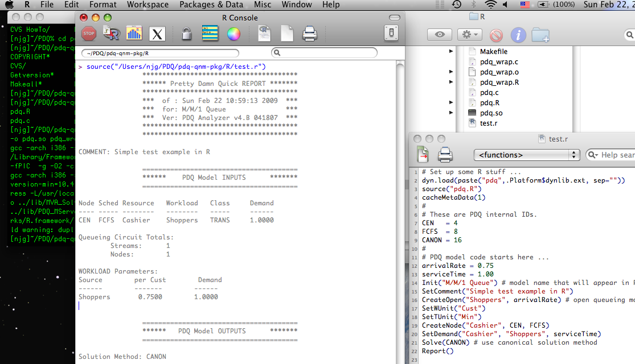Click the save document icon in test.r toolbar
Image resolution: width=635 pixels, height=364 pixels.
(x=423, y=155)
